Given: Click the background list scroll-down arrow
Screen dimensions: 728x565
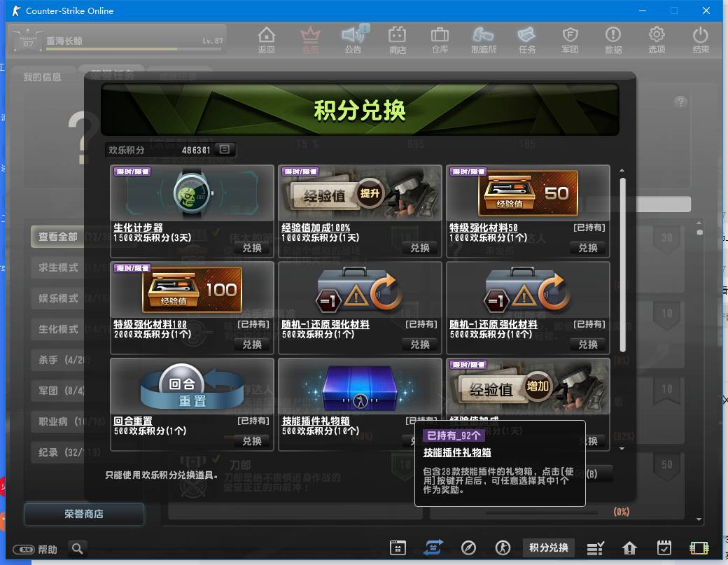Looking at the screenshot, I should point(699,519).
